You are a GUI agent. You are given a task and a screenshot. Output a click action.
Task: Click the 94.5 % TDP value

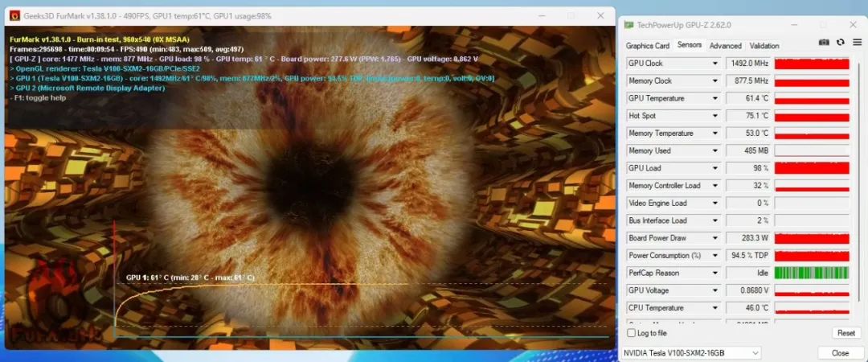click(x=748, y=256)
